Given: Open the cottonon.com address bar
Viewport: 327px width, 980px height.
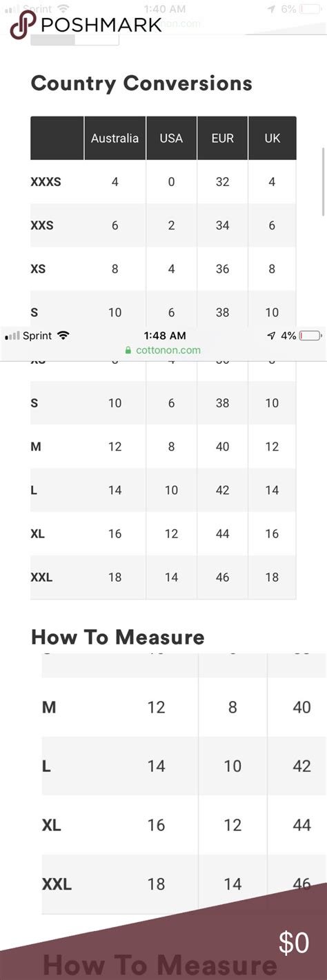Looking at the screenshot, I should (x=163, y=350).
